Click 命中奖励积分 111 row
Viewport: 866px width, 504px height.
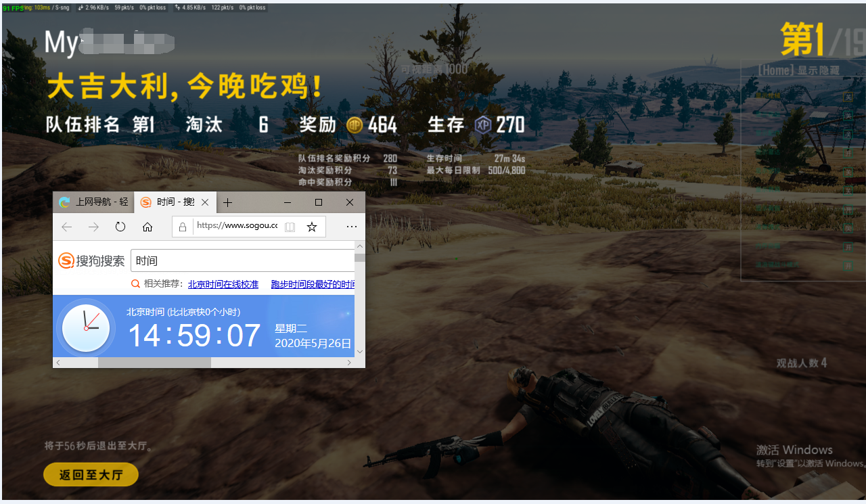pyautogui.click(x=348, y=183)
